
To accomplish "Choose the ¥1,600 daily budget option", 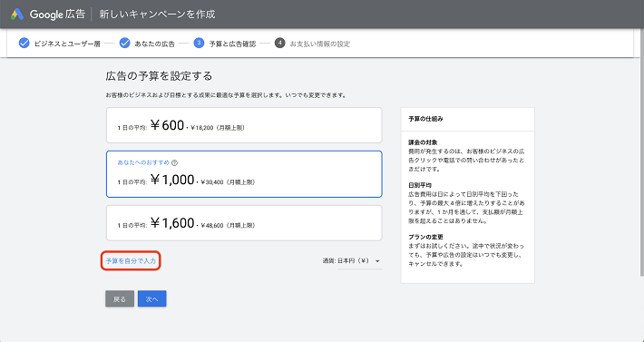I will point(244,223).
